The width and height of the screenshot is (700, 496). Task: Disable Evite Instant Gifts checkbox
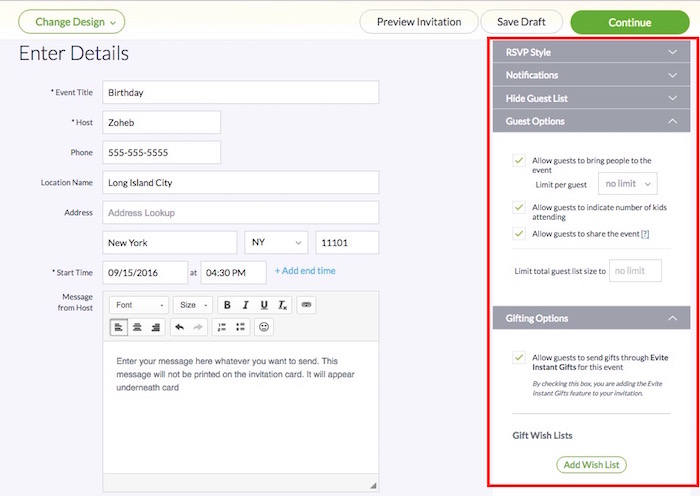(x=519, y=356)
